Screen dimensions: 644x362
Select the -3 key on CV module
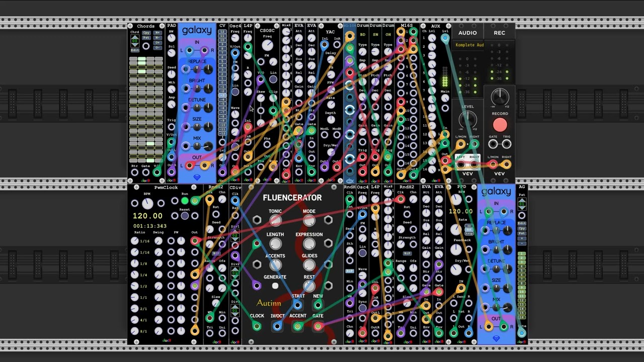click(222, 95)
